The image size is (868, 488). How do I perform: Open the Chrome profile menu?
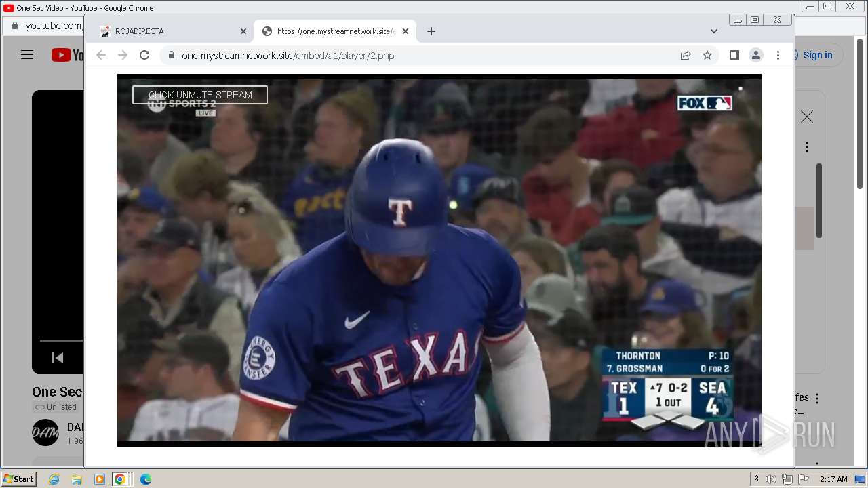[756, 56]
